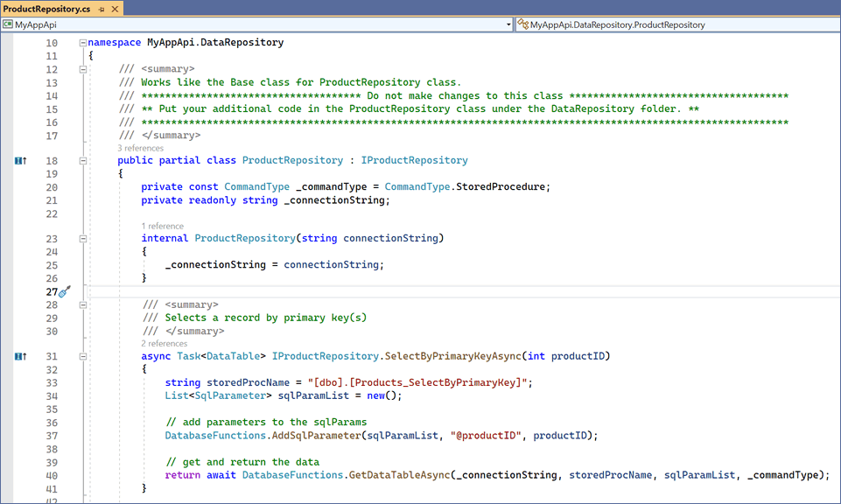The width and height of the screenshot is (841, 504).
Task: Click the GetDataTableAsync call on line 40
Action: click(x=400, y=475)
